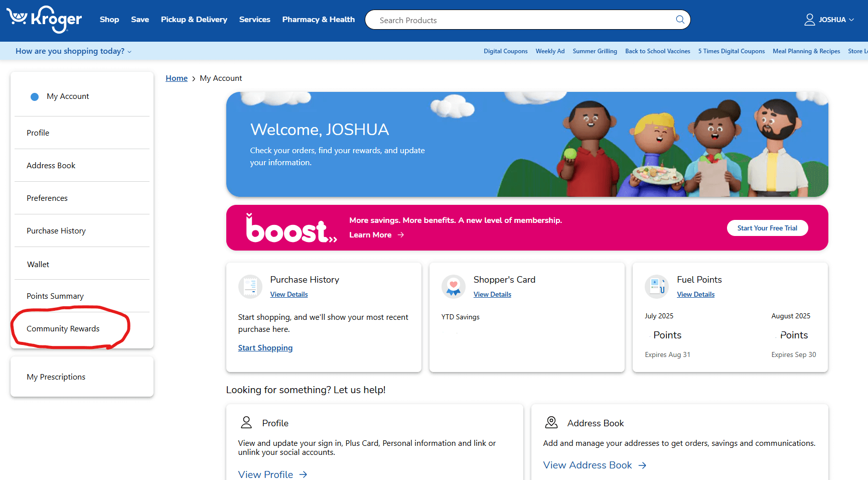Open the Pharmacy & Health menu
This screenshot has width=868, height=480.
click(319, 20)
